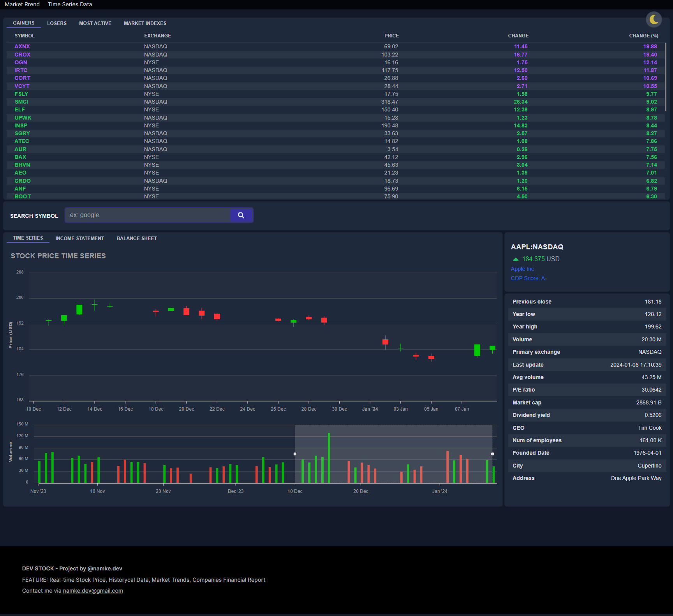Select the AXNX symbol

[x=22, y=46]
